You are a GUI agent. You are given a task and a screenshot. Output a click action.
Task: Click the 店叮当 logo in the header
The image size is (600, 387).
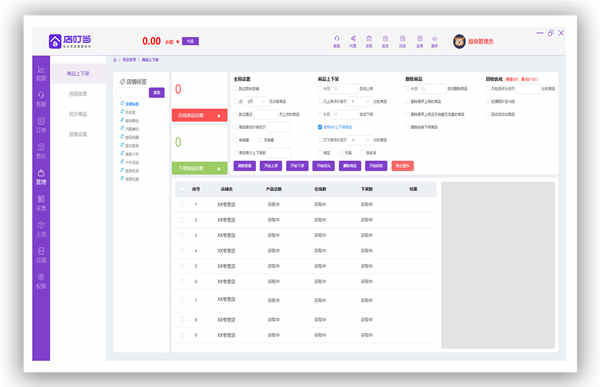pos(70,41)
